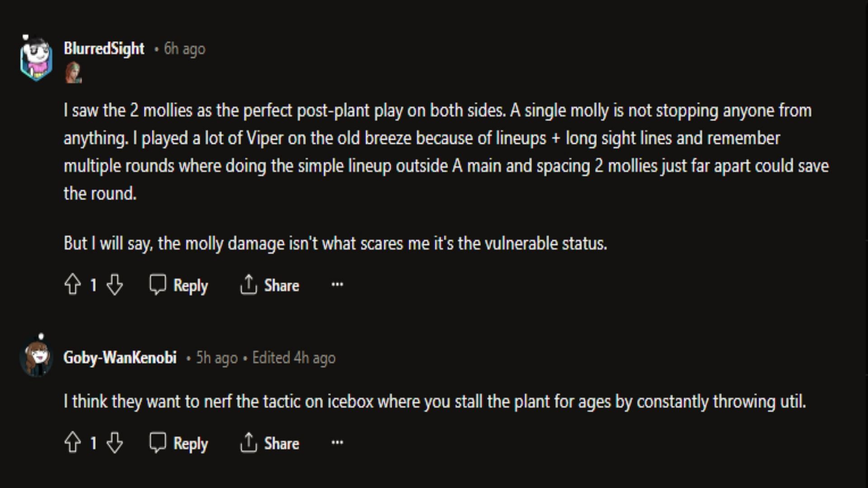Click the downvote arrow on BlurredSight's comment
The height and width of the screenshot is (488, 868).
[114, 286]
